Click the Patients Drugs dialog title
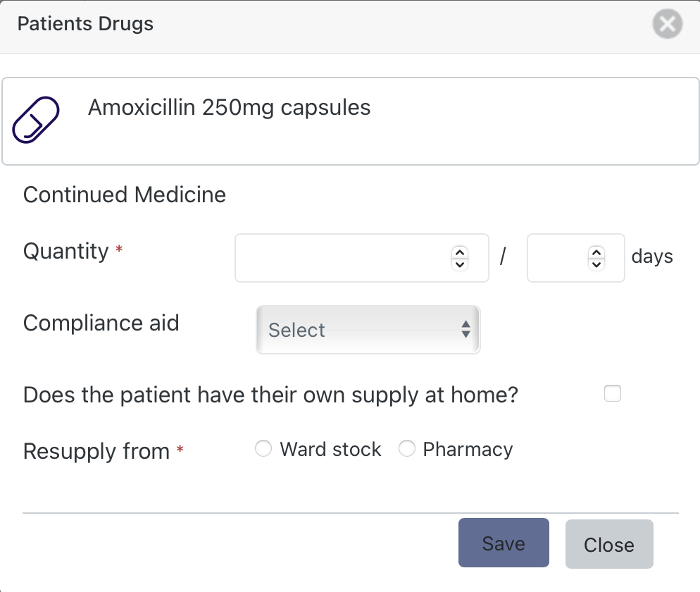The image size is (700, 592). click(85, 23)
